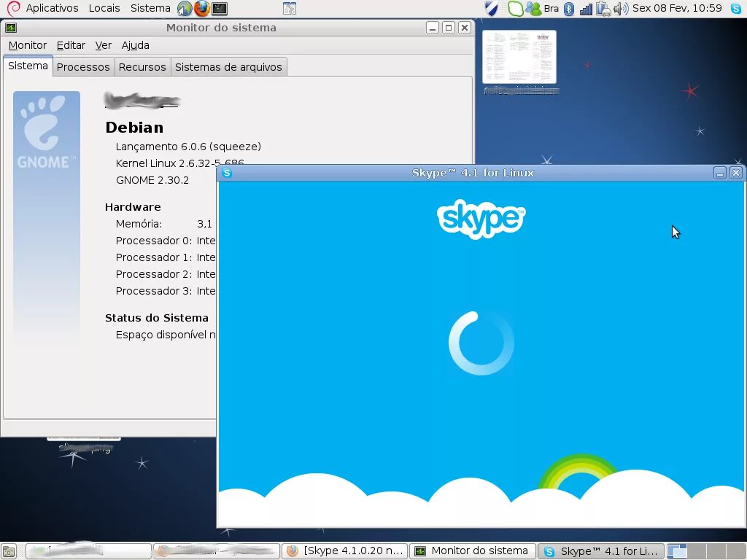Click the green chat bubble tray icon
The width and height of the screenshot is (747, 560).
[x=514, y=9]
